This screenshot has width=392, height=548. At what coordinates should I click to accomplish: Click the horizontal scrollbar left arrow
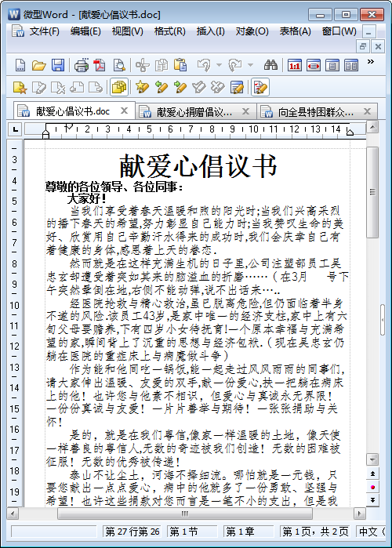13,514
